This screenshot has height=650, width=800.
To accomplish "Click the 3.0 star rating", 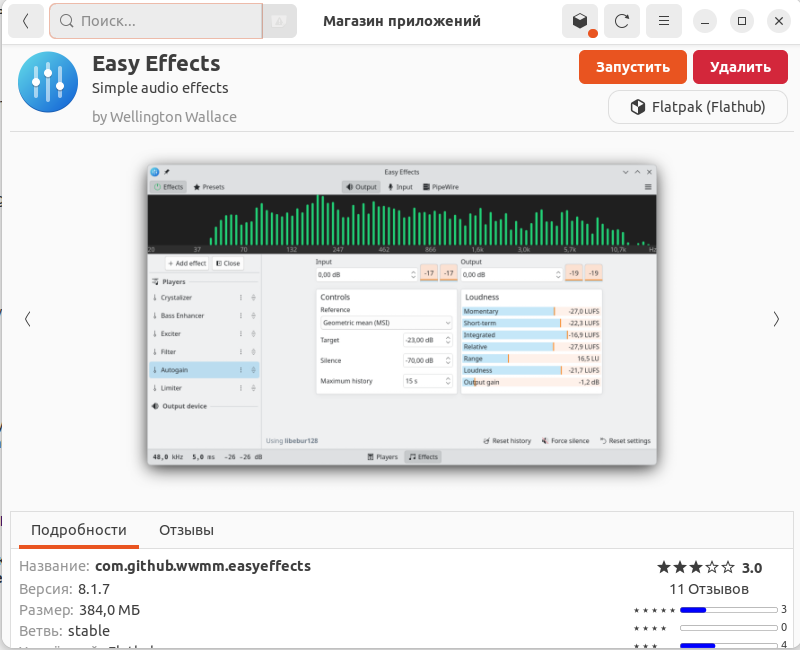I will pos(709,567).
